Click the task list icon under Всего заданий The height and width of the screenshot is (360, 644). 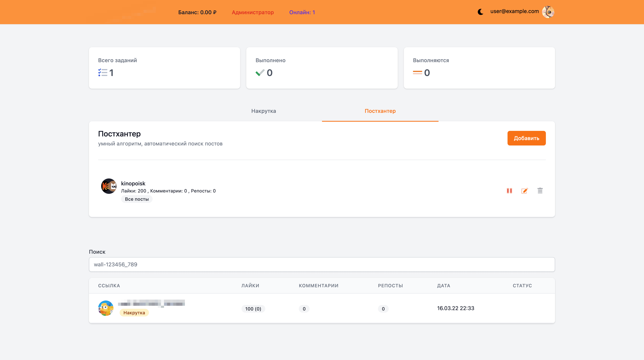[103, 73]
